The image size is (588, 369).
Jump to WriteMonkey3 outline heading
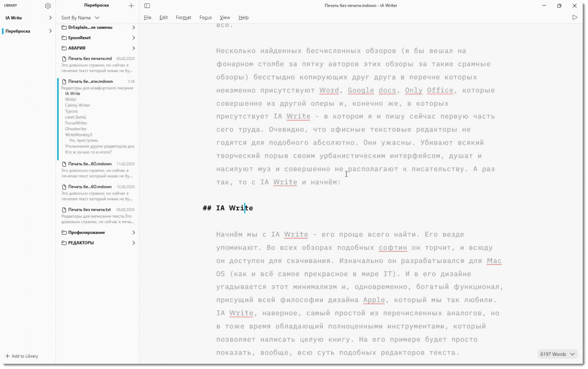point(78,135)
